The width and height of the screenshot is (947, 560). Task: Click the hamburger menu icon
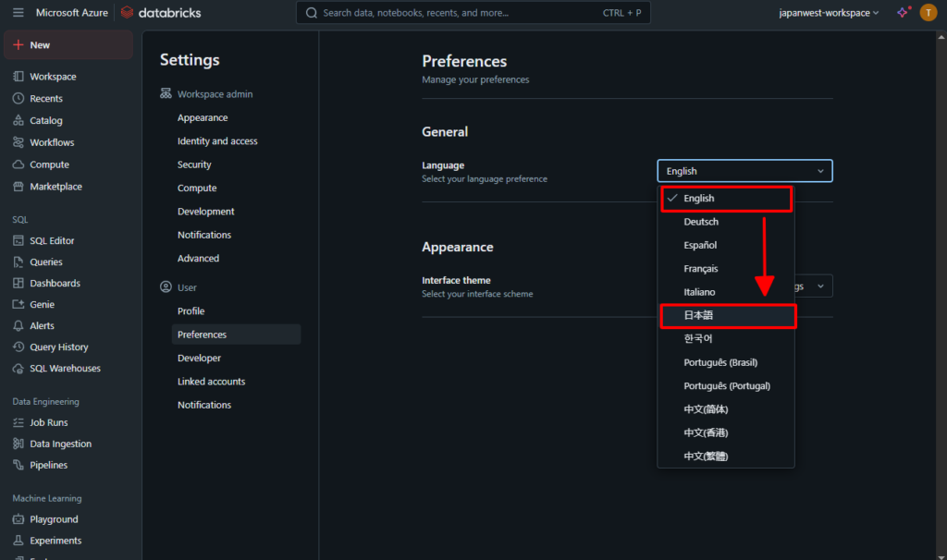point(18,13)
